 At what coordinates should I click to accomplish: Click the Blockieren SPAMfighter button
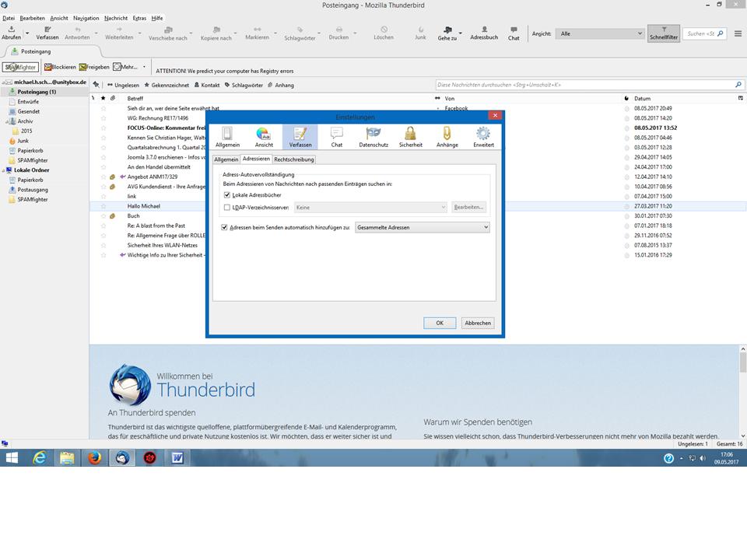click(60, 67)
